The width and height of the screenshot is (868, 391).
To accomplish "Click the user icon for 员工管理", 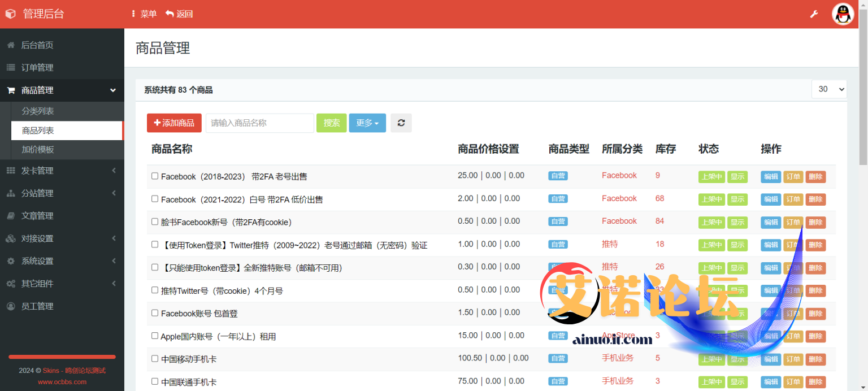I will pyautogui.click(x=11, y=306).
